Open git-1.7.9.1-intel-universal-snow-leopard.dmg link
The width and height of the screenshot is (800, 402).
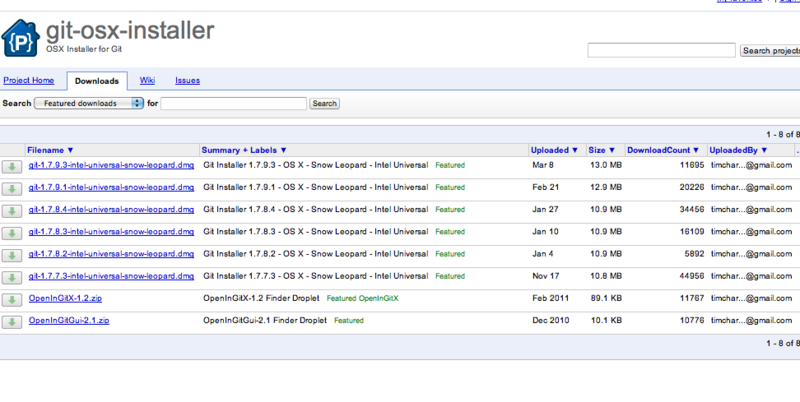111,187
